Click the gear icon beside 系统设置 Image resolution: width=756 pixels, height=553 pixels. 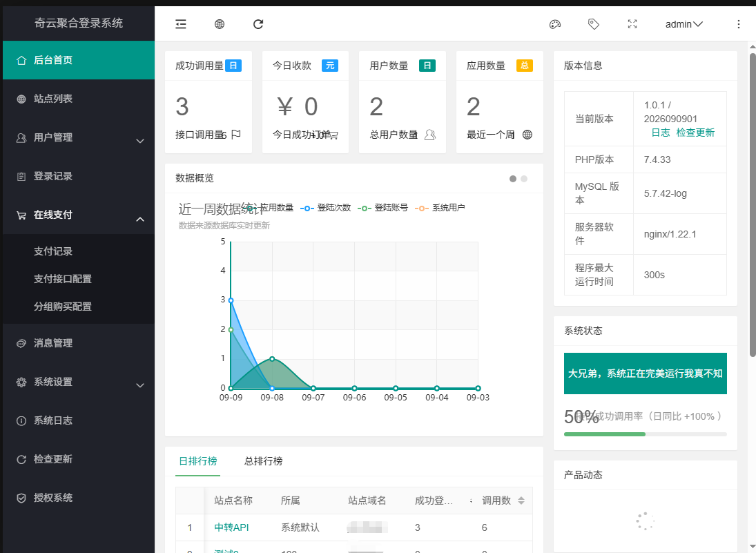21,382
